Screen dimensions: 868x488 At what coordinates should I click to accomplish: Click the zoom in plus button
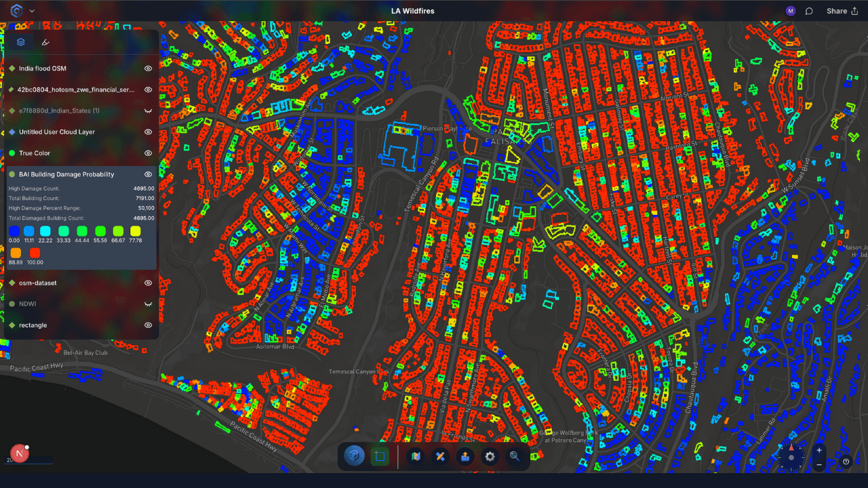coord(819,451)
